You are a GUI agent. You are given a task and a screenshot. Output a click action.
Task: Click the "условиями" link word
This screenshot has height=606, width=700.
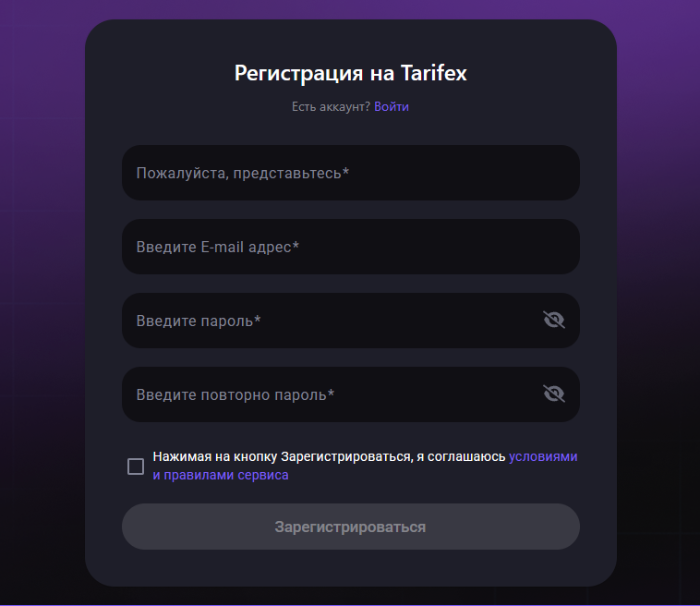coord(543,456)
